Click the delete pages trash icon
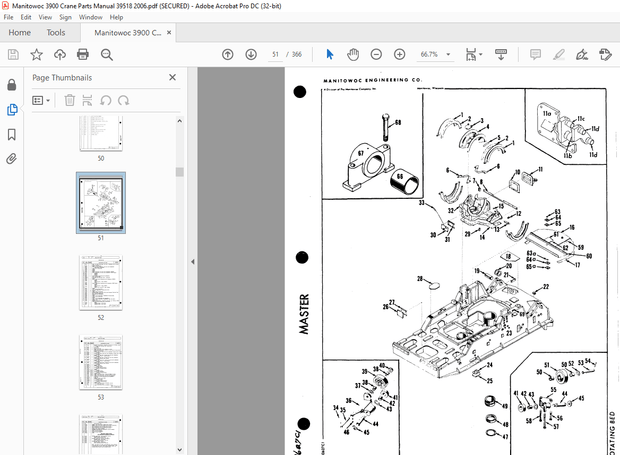620x455 pixels. click(70, 100)
